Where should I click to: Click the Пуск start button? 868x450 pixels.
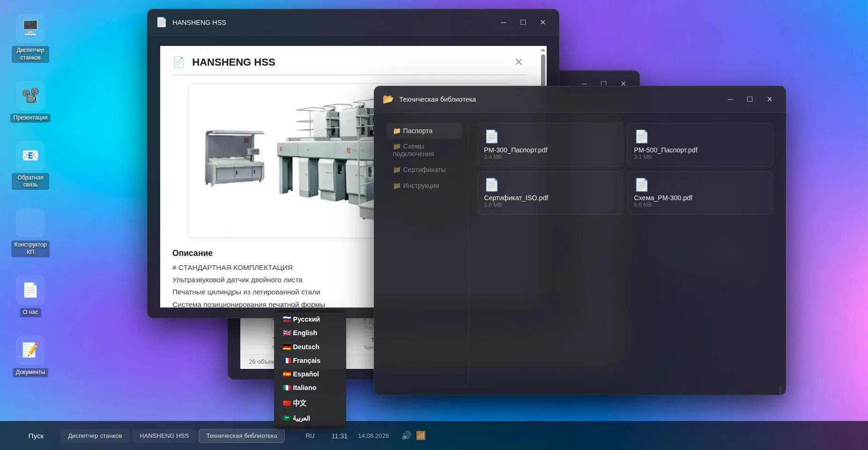[x=36, y=435]
